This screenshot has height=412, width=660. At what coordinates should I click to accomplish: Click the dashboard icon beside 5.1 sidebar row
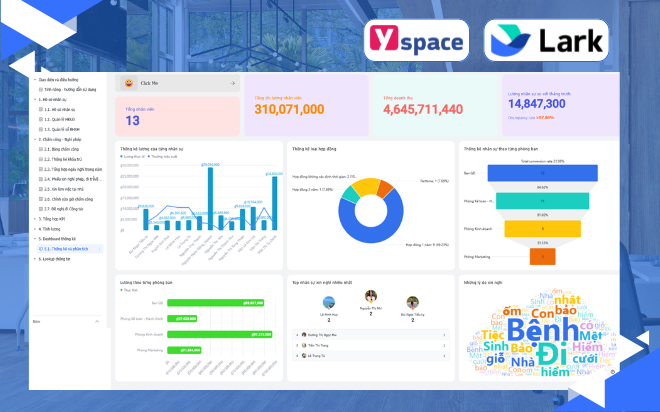point(41,249)
